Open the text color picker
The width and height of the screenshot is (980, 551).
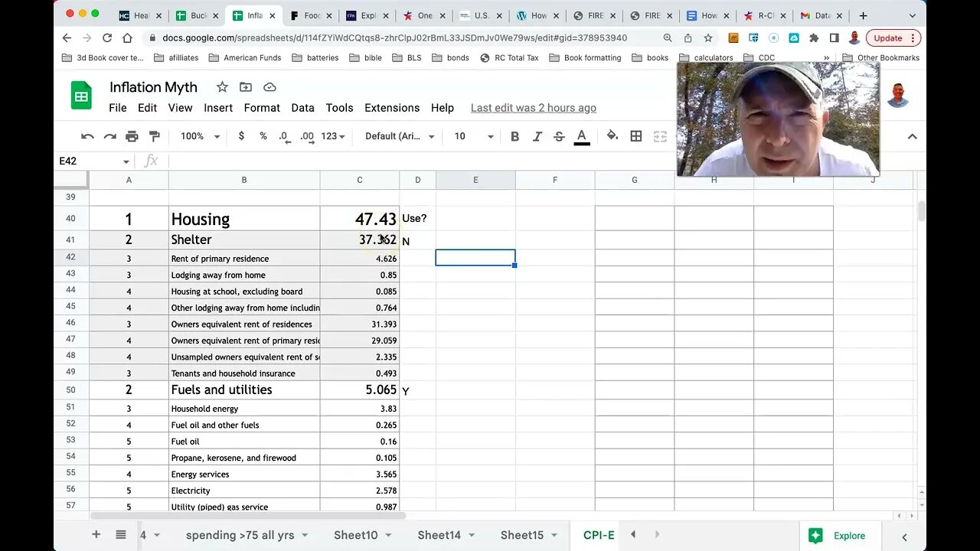582,136
